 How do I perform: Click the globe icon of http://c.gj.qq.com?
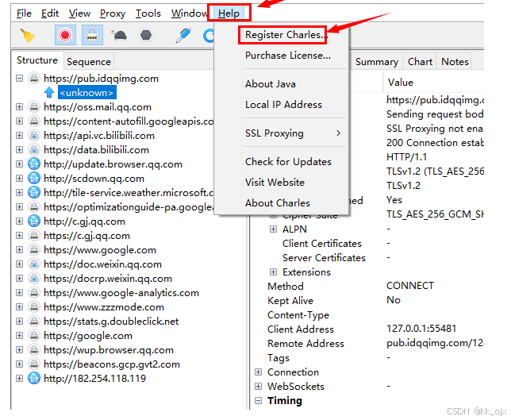tap(34, 221)
